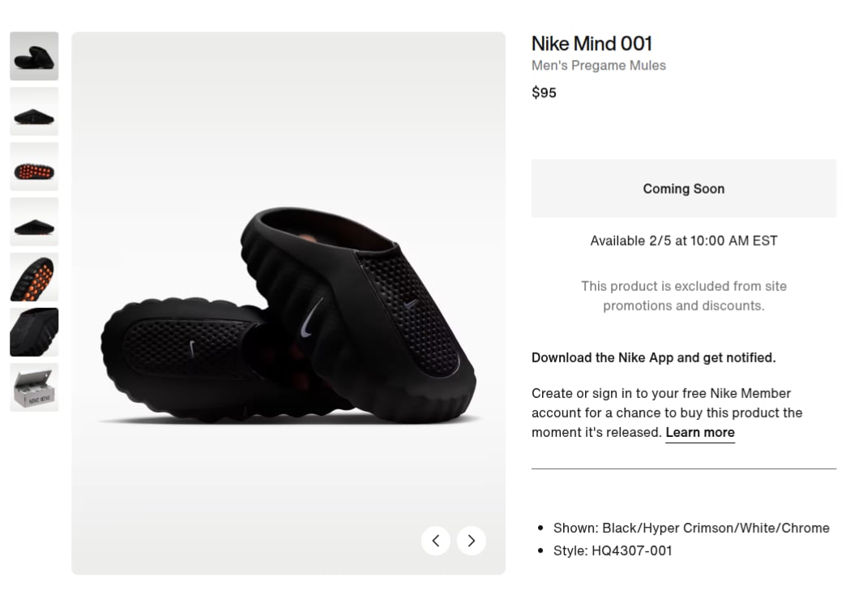Click the main product photo
The width and height of the screenshot is (867, 616).
point(288,302)
